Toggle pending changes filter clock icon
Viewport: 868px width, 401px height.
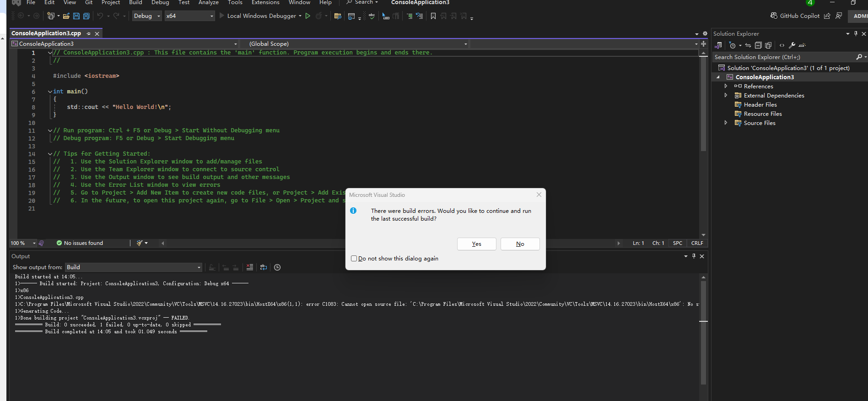[733, 45]
